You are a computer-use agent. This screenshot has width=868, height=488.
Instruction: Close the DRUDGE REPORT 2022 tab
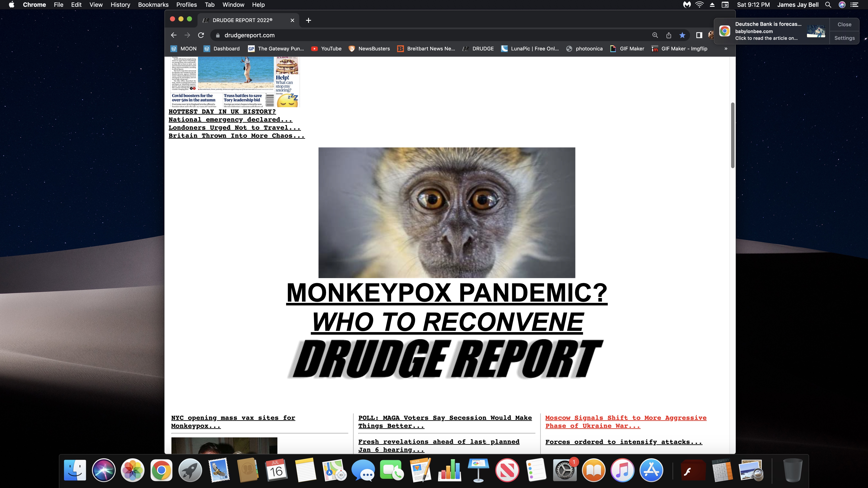[292, 21]
